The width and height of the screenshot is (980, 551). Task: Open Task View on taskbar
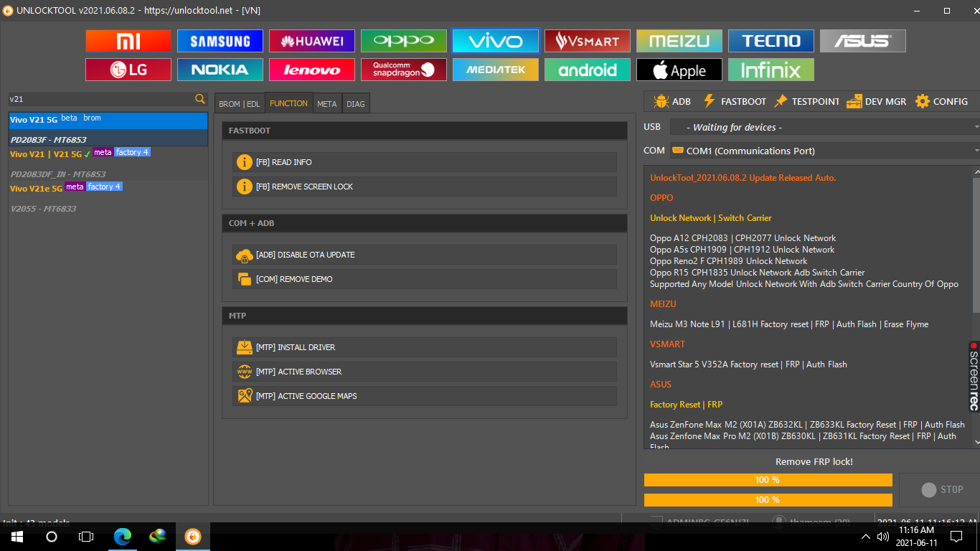86,537
